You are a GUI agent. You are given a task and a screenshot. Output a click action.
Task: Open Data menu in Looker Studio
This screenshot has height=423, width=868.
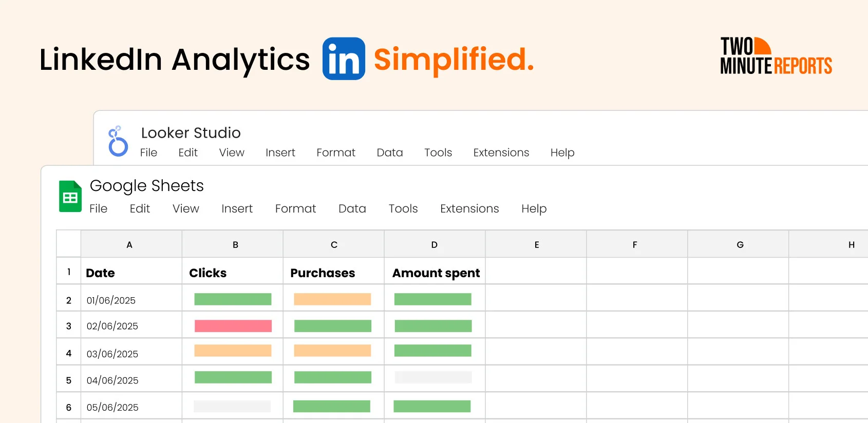point(390,152)
